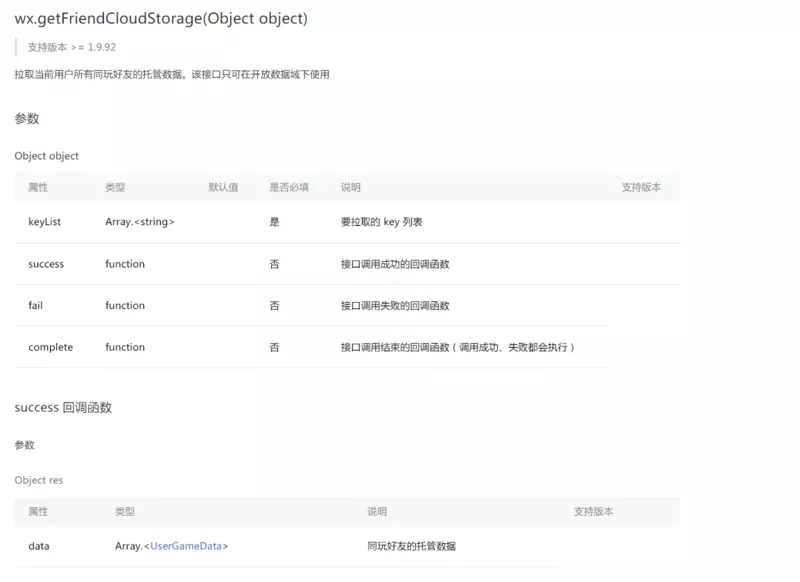Select the '要拉取的 key 列表' description
This screenshot has height=582, width=800.
[382, 221]
